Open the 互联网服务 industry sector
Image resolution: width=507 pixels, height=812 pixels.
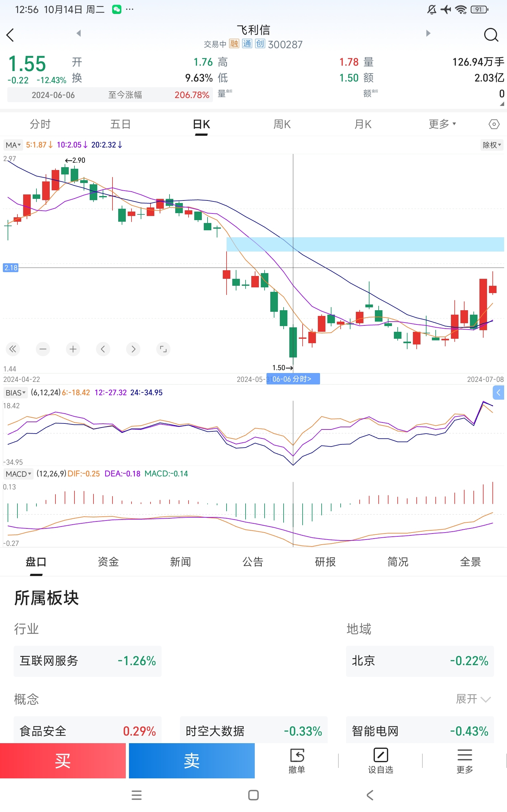87,661
